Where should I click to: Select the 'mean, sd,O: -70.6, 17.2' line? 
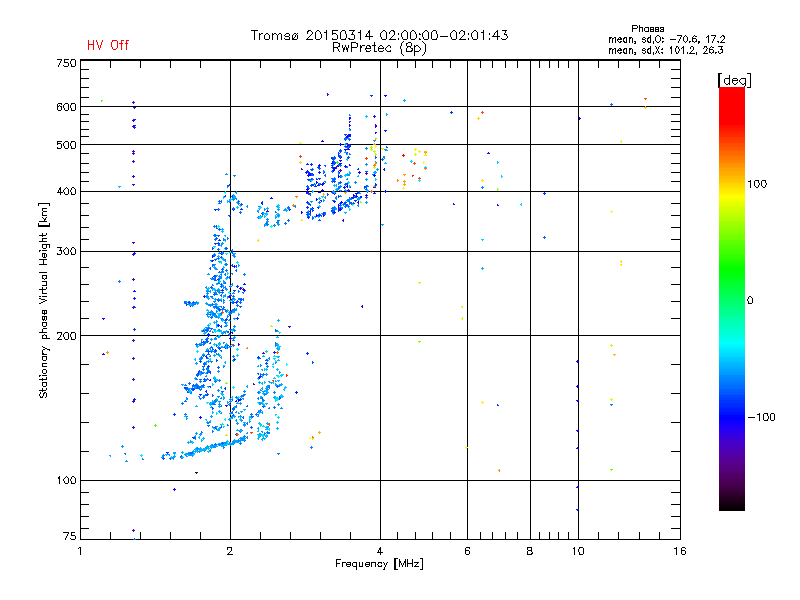[666, 39]
